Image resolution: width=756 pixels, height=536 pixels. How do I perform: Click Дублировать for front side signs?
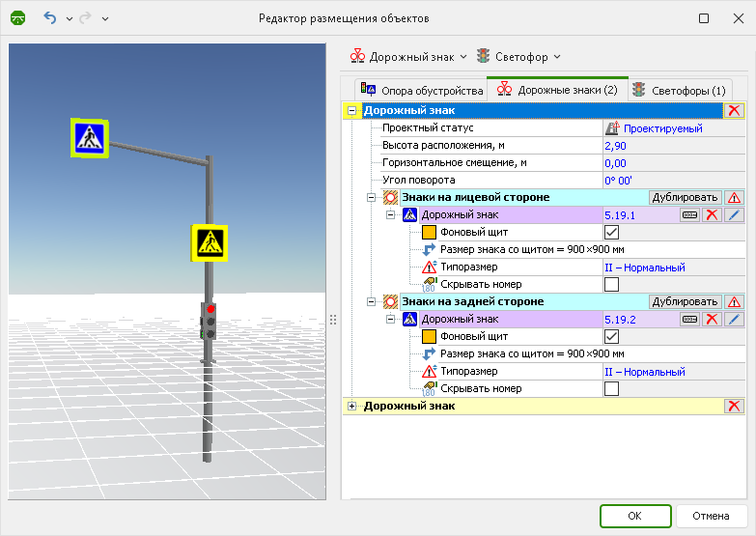(685, 198)
